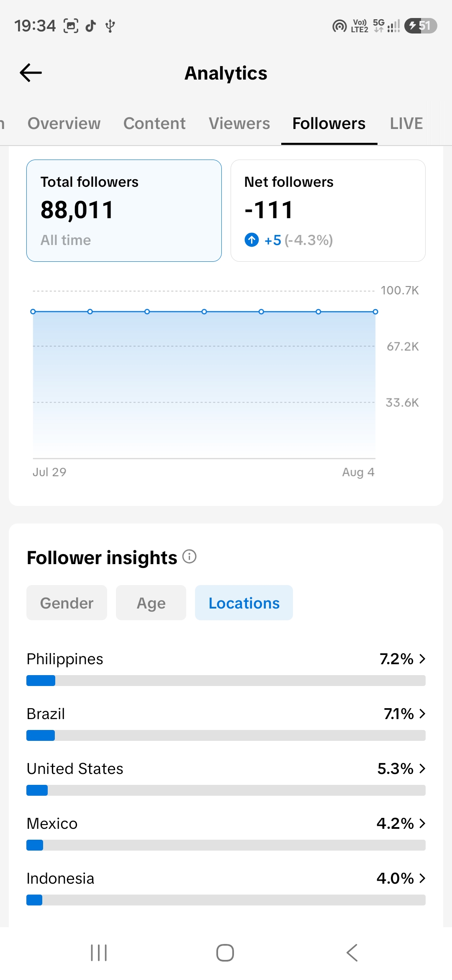Expand United States location details chevron
Image resolution: width=452 pixels, height=980 pixels.
click(x=422, y=769)
